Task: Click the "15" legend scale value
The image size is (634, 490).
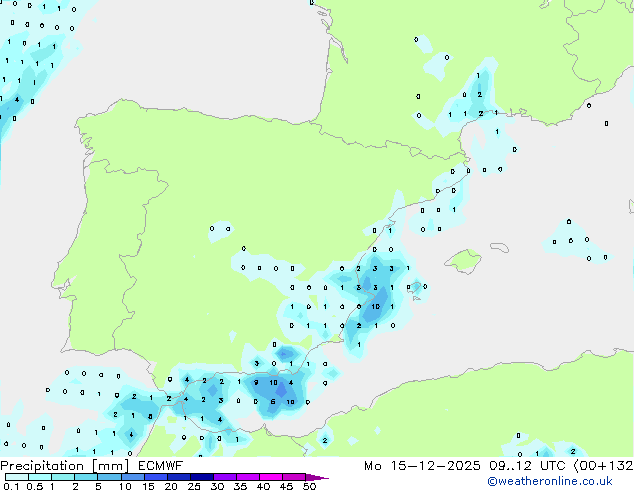Action: 148,486
